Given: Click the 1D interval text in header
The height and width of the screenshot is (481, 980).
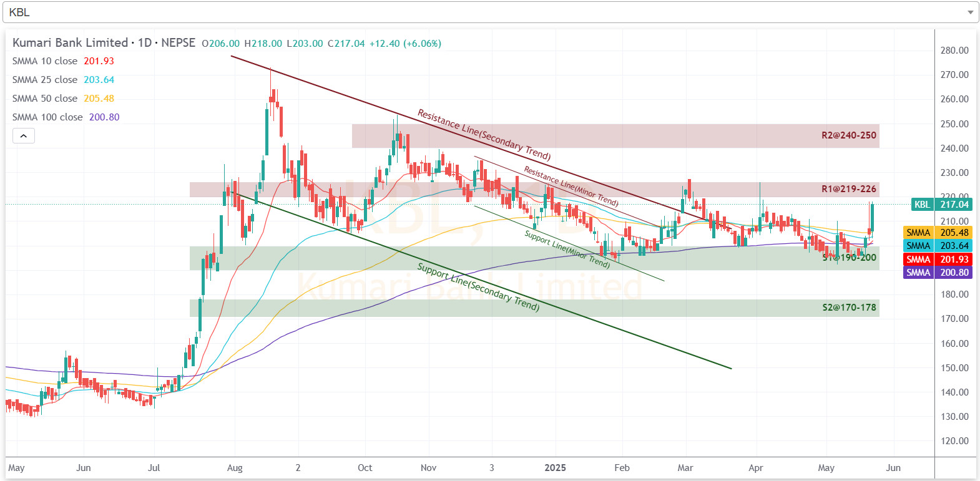Looking at the screenshot, I should click(x=145, y=42).
